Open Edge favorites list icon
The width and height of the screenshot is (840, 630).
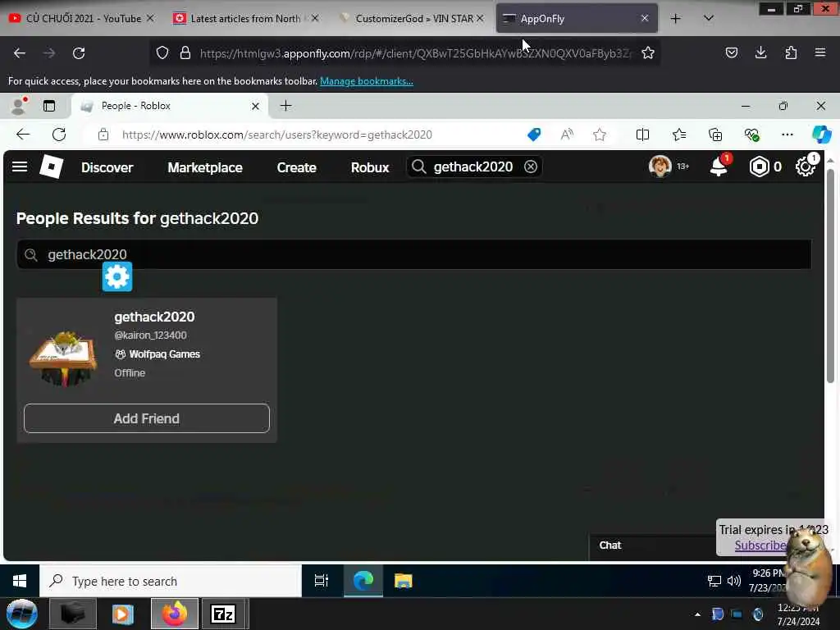[679, 135]
